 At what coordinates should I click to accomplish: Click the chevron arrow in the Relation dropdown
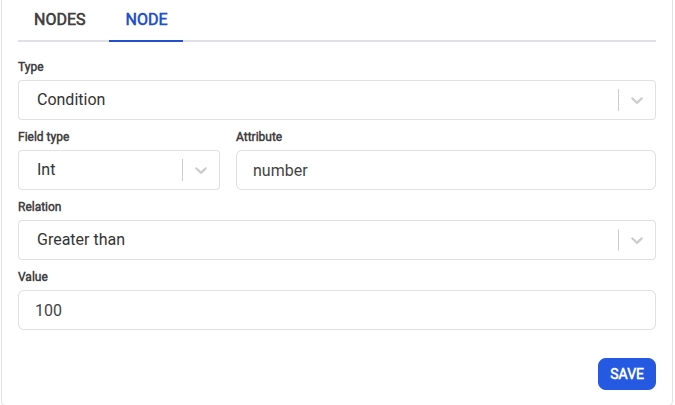coord(638,240)
